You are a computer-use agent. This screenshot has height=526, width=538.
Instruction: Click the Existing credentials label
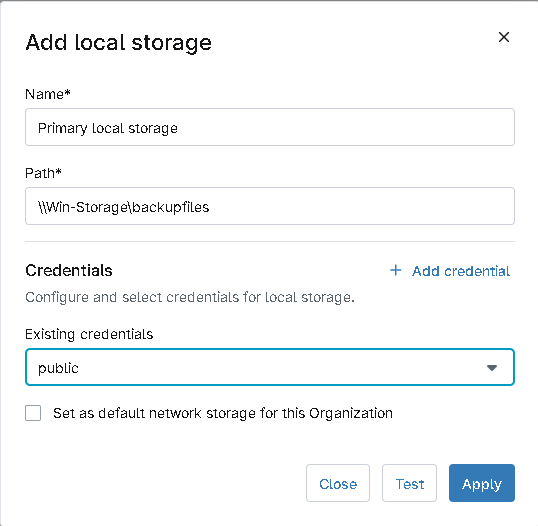[89, 334]
